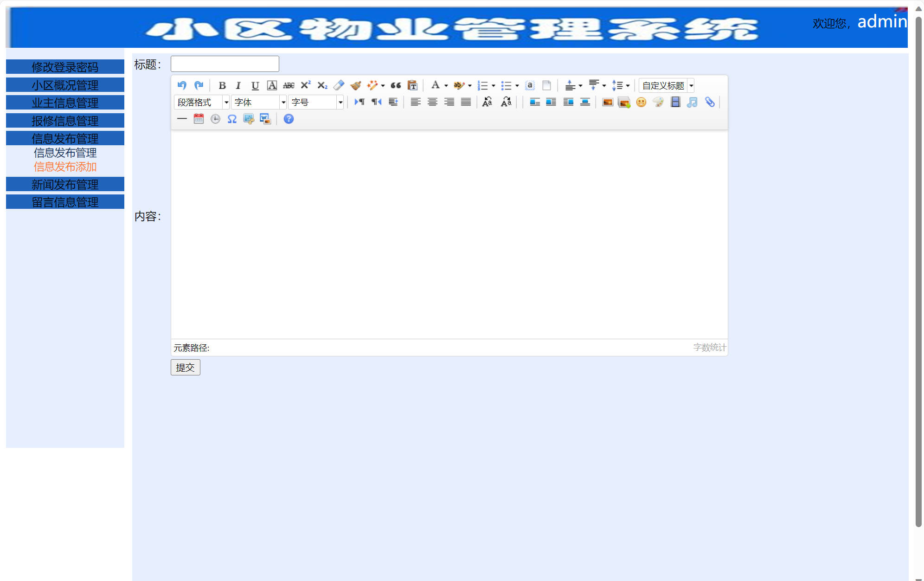Open editor help via the question mark icon

[288, 119]
